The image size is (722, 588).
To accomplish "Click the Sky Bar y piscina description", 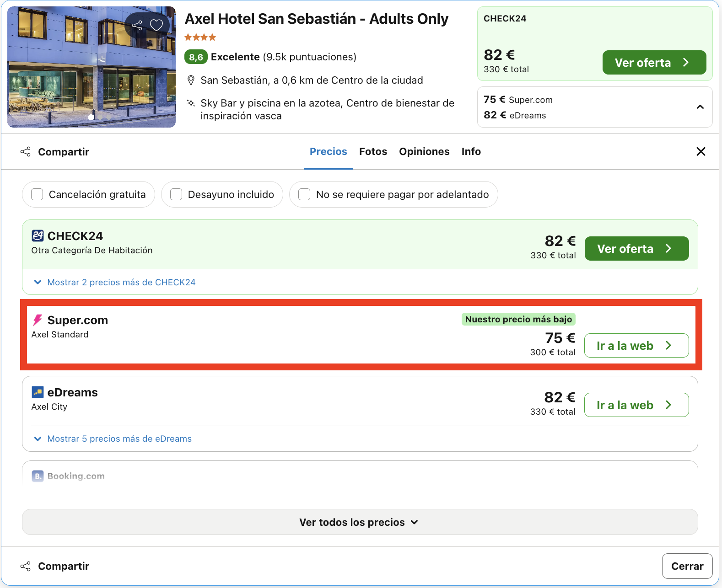I will [x=328, y=110].
